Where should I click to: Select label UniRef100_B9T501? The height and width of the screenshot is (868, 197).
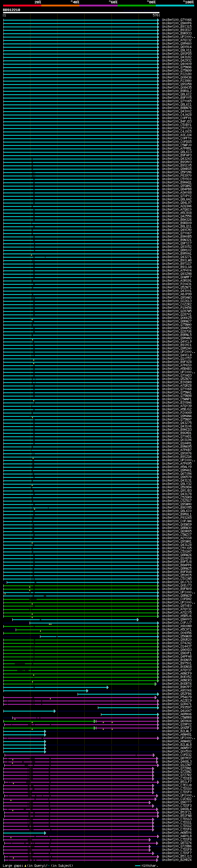click(177, 663)
